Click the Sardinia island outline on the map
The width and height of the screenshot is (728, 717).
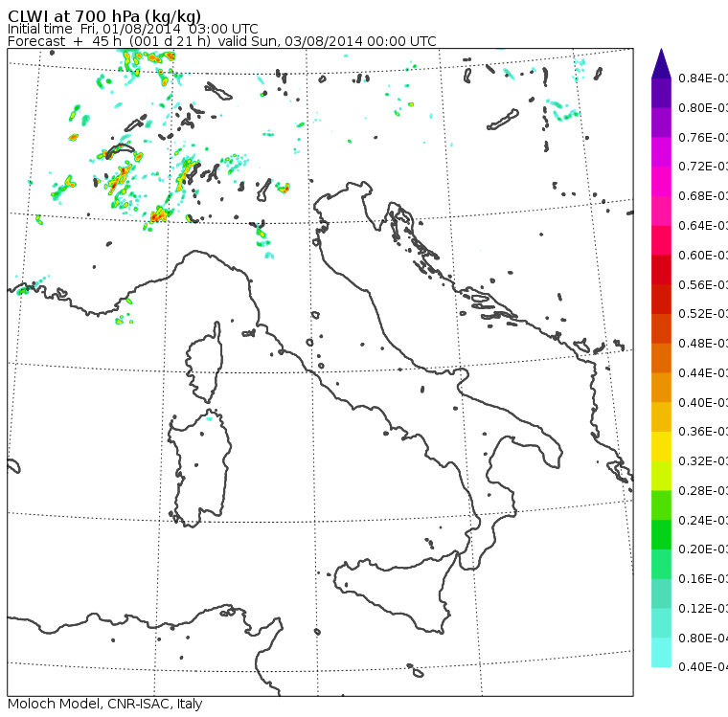pyautogui.click(x=198, y=468)
